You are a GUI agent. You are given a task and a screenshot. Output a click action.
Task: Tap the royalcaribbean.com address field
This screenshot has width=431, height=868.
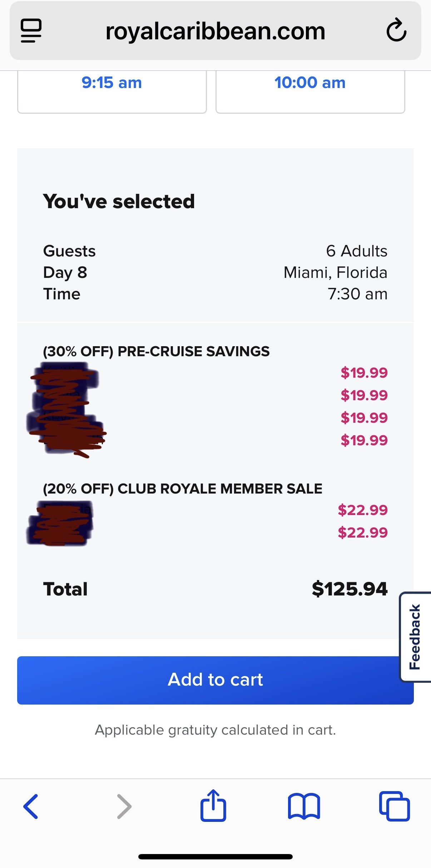(215, 31)
